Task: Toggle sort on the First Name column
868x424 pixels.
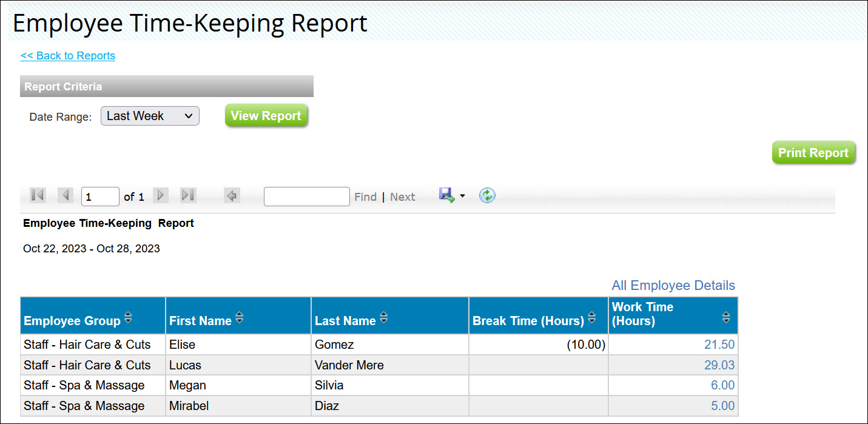Action: point(239,317)
